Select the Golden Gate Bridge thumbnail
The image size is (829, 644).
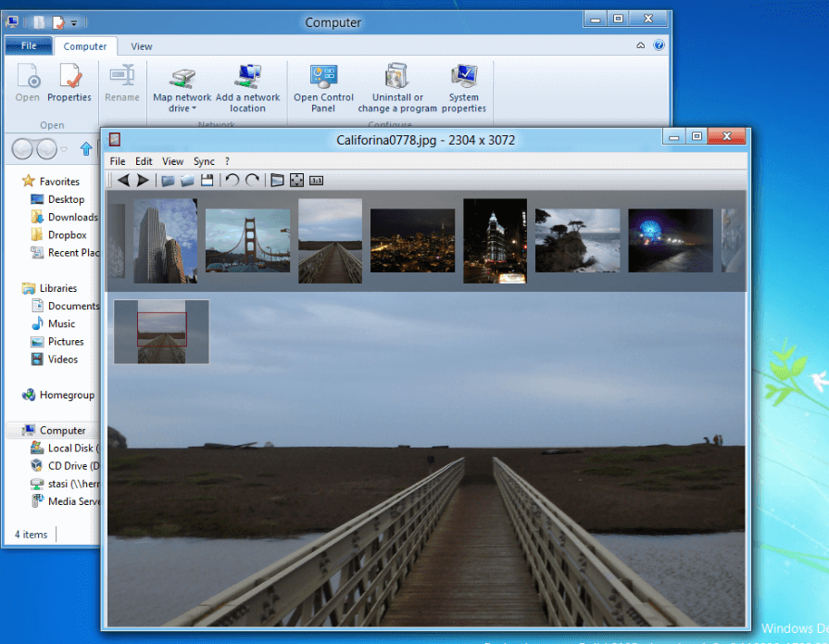pos(247,239)
